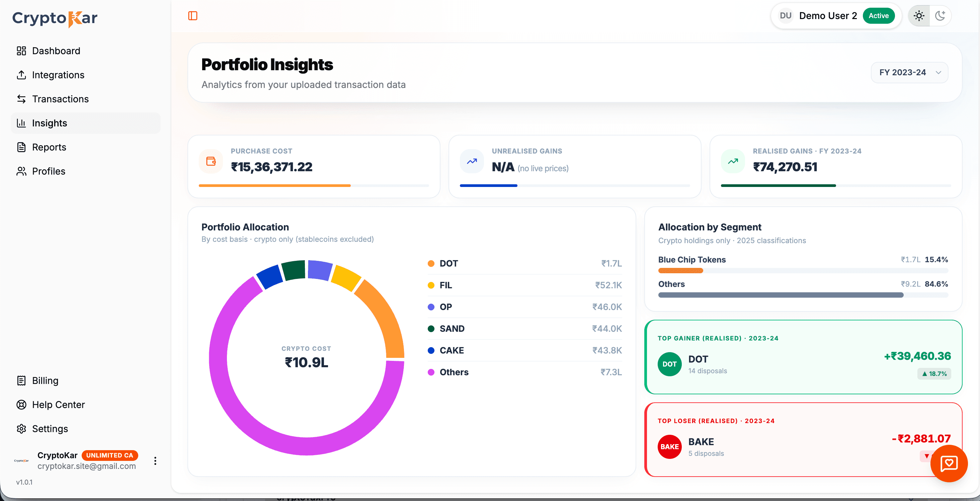The height and width of the screenshot is (501, 980).
Task: Click the Reports document icon
Action: coord(21,147)
